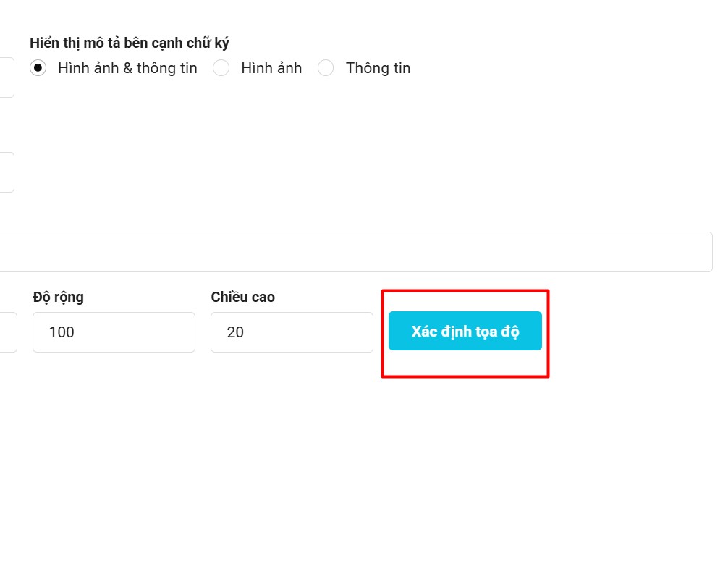Click the "Thông tin" label text
Viewport: 728px width, 577px height.
pos(378,68)
